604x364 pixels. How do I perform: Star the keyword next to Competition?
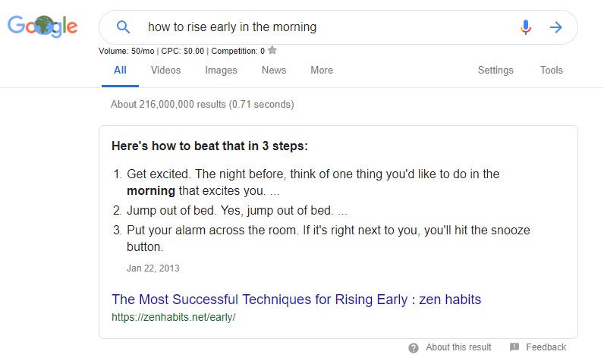tap(272, 50)
